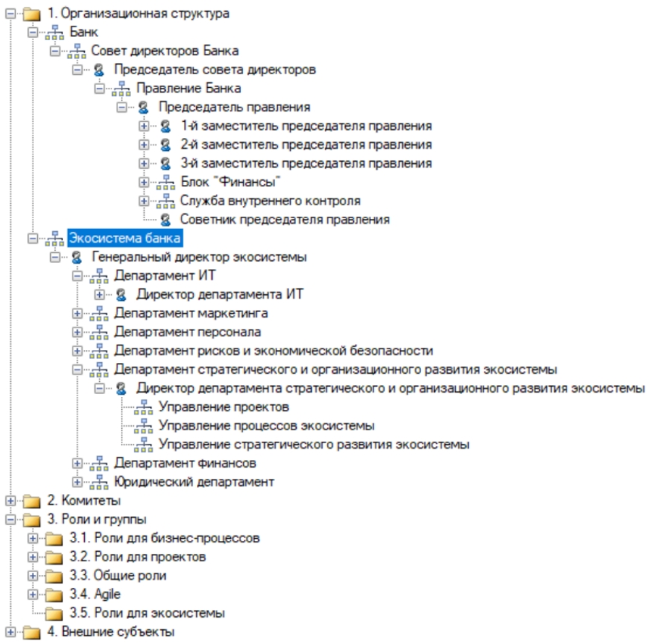Viewport: 649px width, 644px height.
Task: Click person icon of Генеральный директор экосистемы
Action: point(76,258)
